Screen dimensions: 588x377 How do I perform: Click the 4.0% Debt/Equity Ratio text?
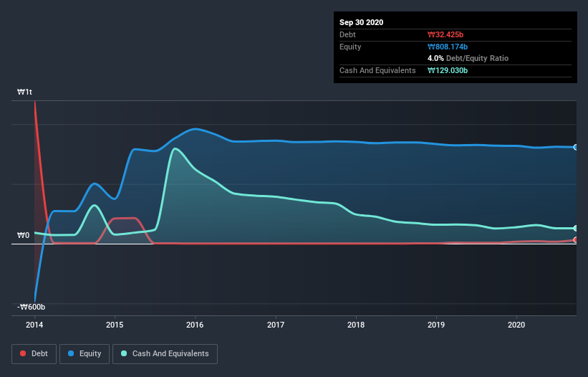[x=468, y=59]
